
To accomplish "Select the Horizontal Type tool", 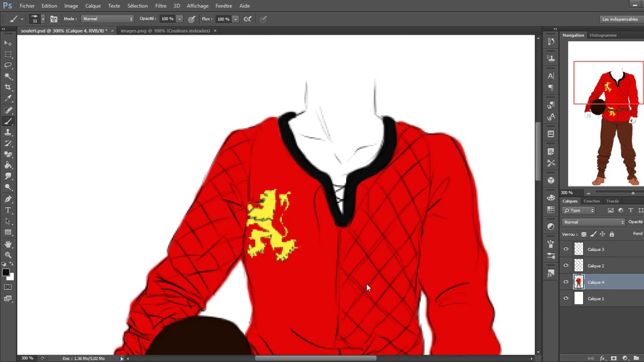I will coord(8,210).
